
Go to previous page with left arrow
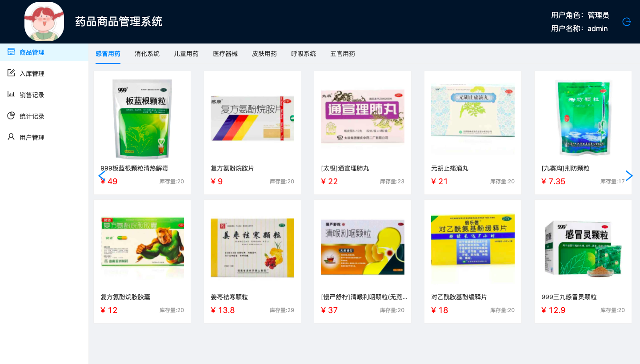pos(101,176)
